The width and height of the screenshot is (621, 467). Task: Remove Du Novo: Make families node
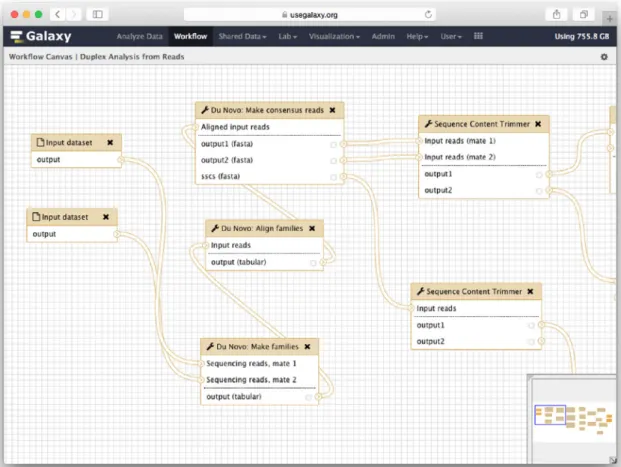coord(307,347)
